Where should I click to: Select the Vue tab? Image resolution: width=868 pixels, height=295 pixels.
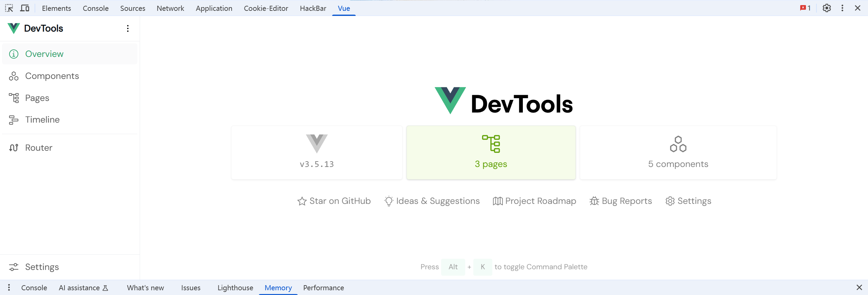[x=344, y=8]
